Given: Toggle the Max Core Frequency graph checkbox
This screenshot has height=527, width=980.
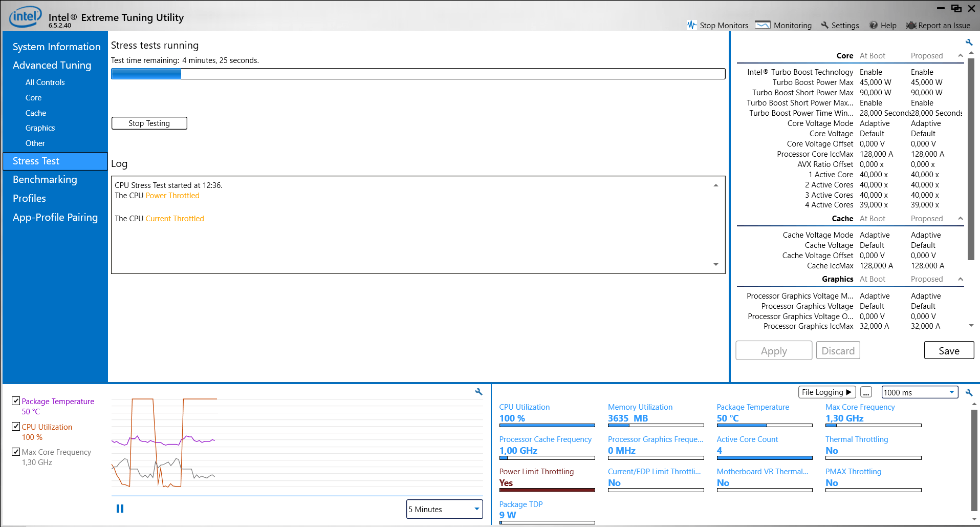Looking at the screenshot, I should pyautogui.click(x=16, y=452).
